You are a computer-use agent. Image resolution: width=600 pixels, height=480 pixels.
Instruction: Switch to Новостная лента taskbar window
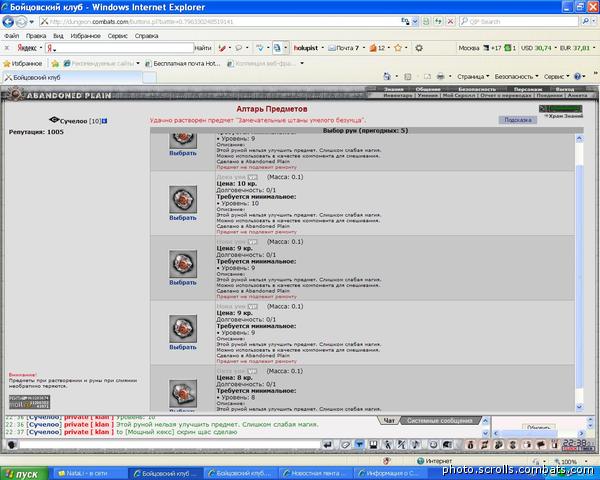pyautogui.click(x=315, y=474)
